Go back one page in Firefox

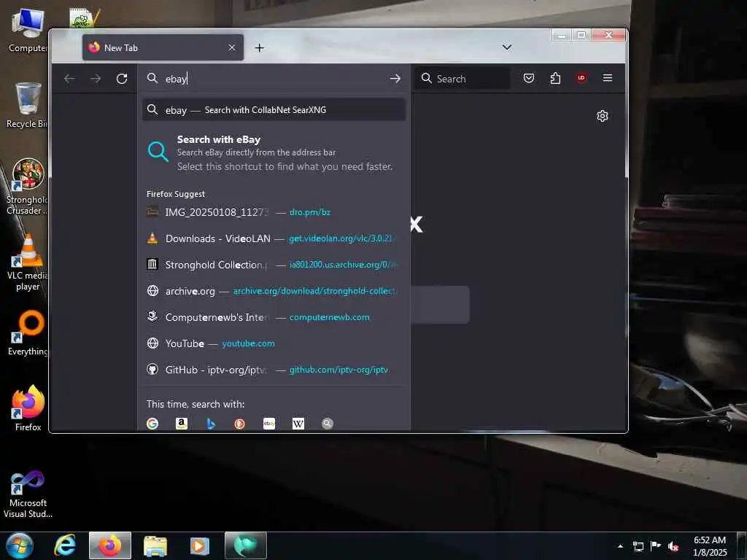pyautogui.click(x=69, y=79)
